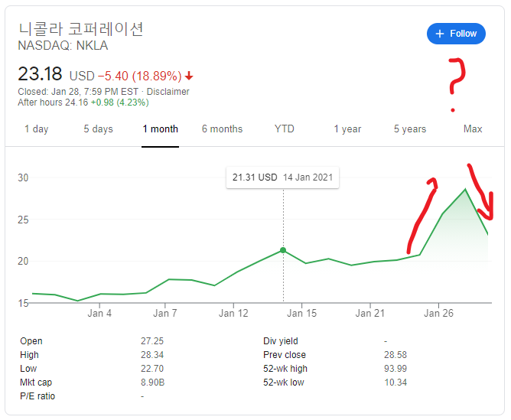Viewport: 511px width, 420px height.
Task: Click the 21.31 USD tooltip box
Action: pyautogui.click(x=282, y=177)
